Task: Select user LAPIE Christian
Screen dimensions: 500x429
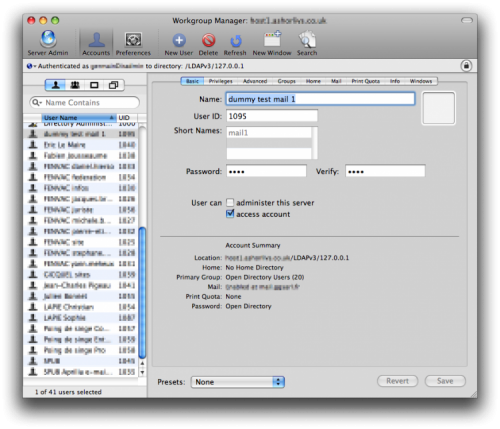Action: tap(81, 307)
